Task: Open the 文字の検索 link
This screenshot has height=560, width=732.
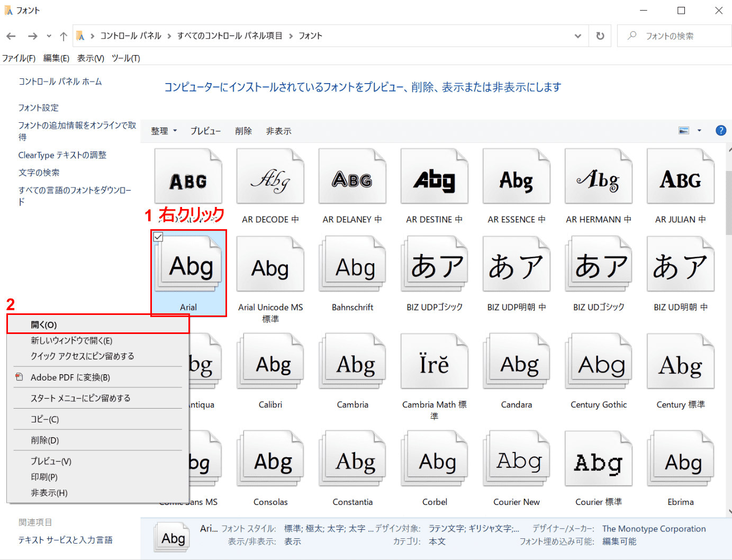Action: click(x=39, y=173)
